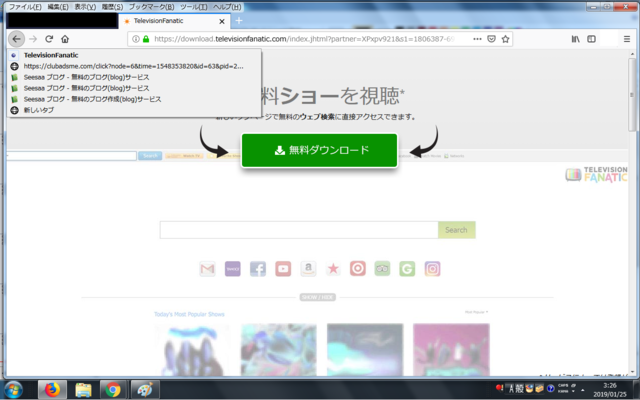Click the green 無料ダウンロード button
This screenshot has width=640, height=400.
pyautogui.click(x=319, y=150)
